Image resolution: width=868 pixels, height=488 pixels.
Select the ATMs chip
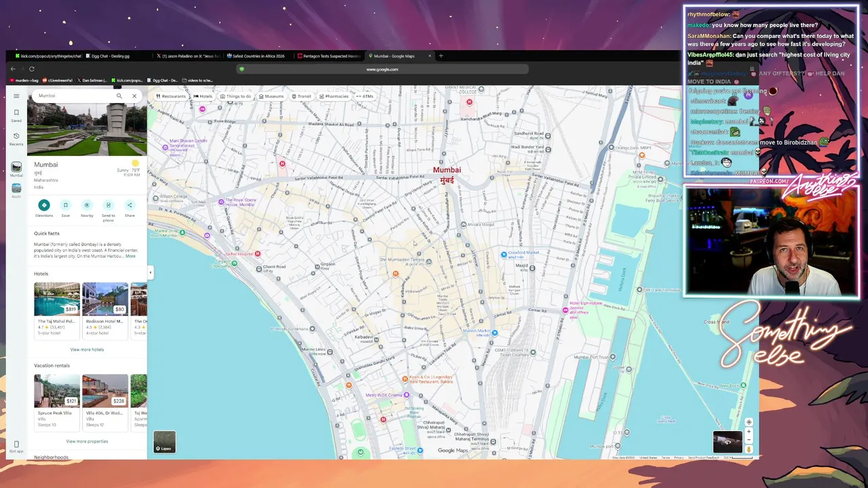pos(365,96)
